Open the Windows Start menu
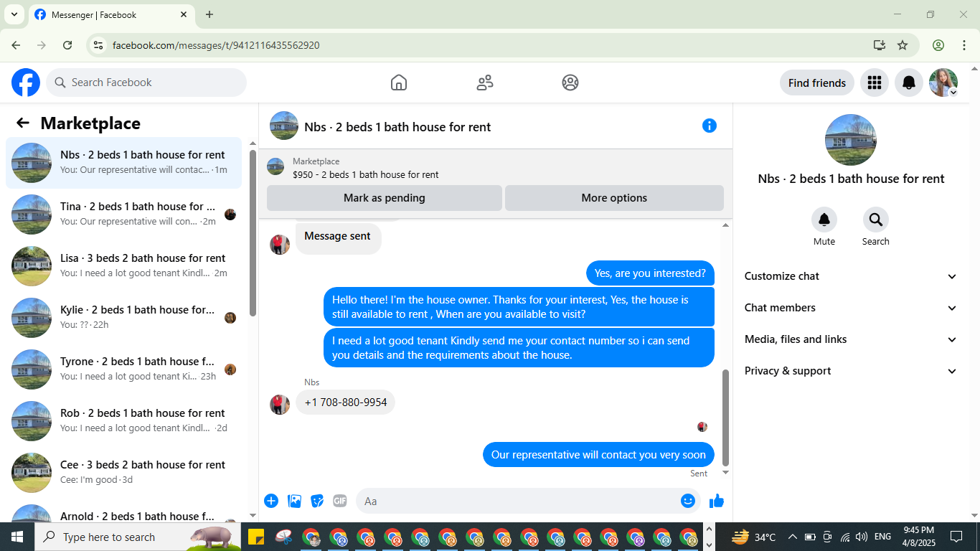980x551 pixels. (x=17, y=537)
